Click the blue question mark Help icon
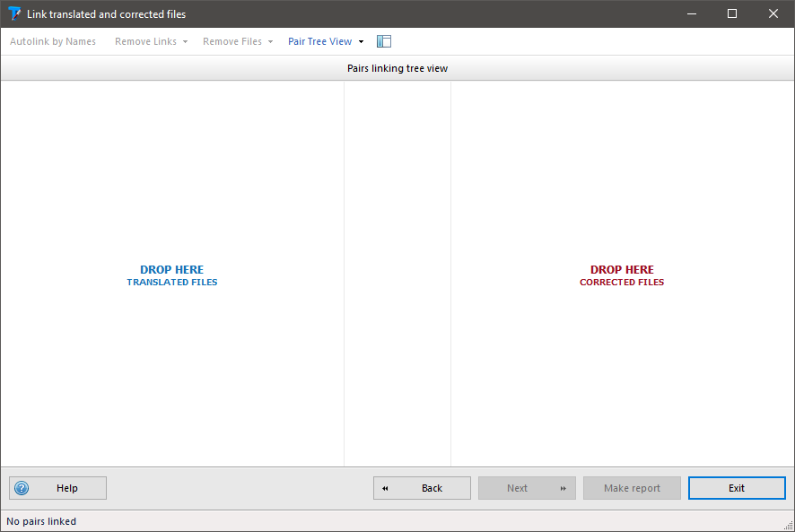 click(x=22, y=488)
